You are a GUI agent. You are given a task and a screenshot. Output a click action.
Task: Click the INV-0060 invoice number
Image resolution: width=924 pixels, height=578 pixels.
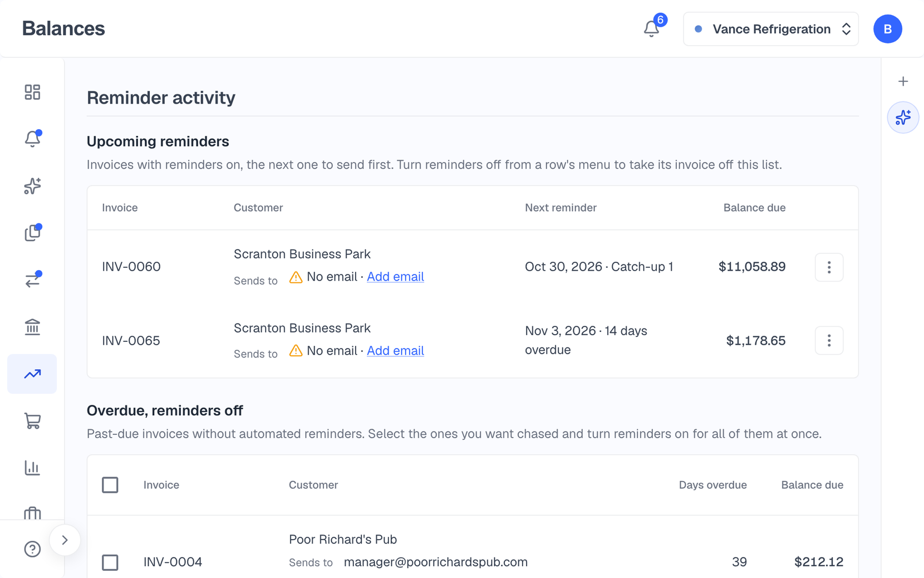(131, 267)
